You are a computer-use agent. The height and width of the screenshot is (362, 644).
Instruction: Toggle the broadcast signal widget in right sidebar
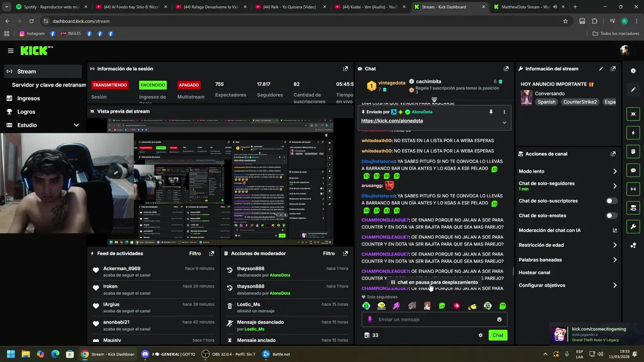pos(633,189)
